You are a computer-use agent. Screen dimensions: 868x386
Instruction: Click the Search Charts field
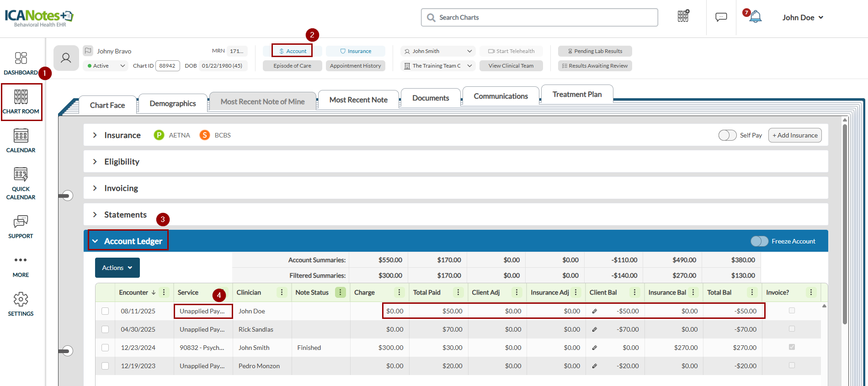539,17
